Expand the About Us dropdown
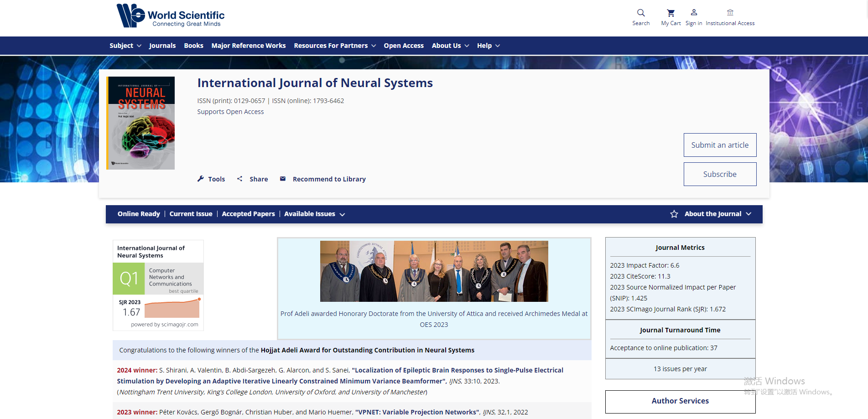 coord(450,46)
